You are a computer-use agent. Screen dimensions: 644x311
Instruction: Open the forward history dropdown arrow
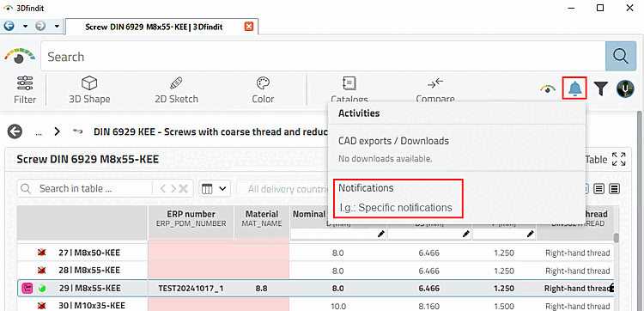pyautogui.click(x=57, y=27)
